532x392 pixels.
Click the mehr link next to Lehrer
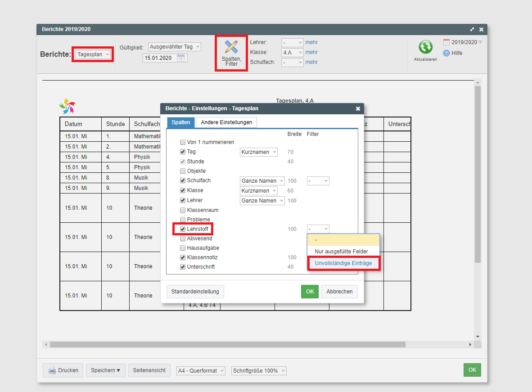[x=311, y=42]
